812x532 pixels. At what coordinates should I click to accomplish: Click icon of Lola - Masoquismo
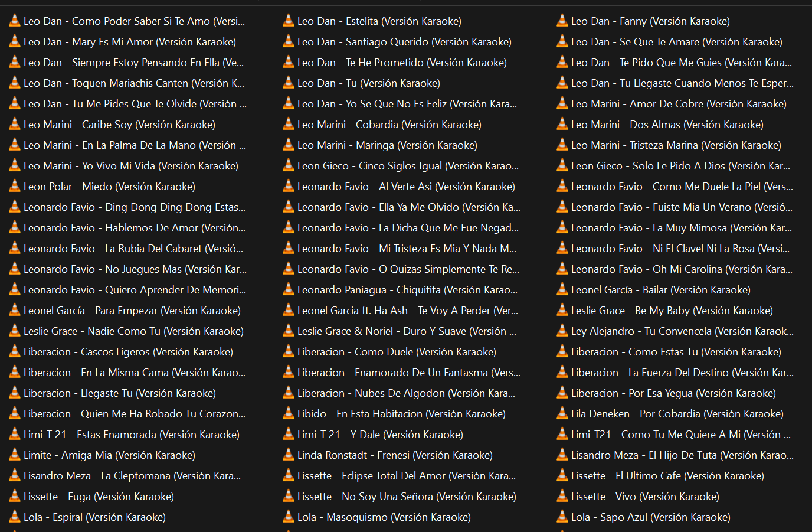[289, 517]
